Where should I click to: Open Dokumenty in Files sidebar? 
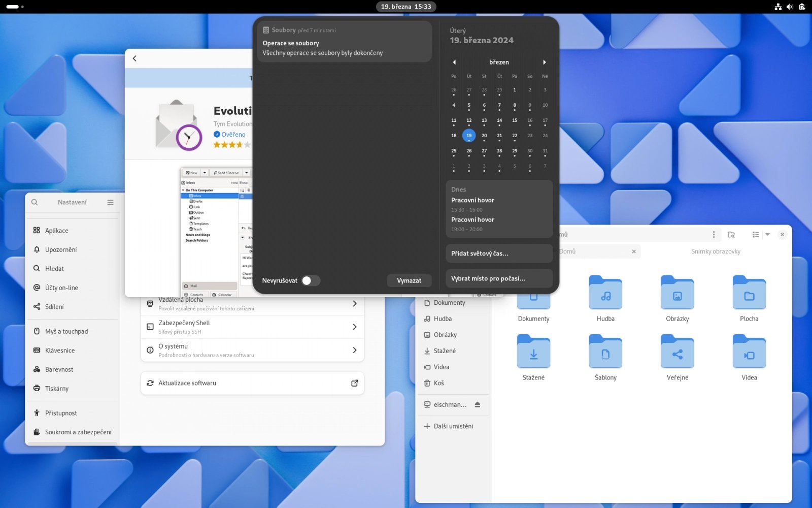pyautogui.click(x=453, y=302)
